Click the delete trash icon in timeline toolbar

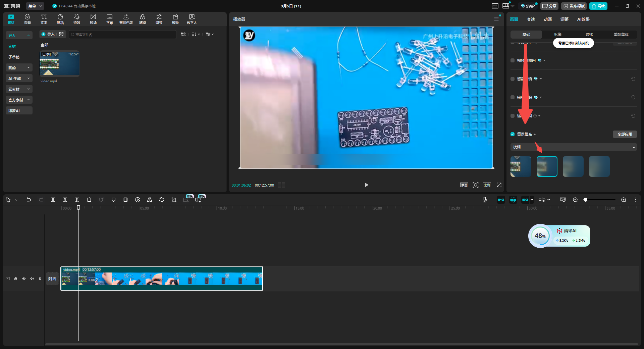point(89,200)
